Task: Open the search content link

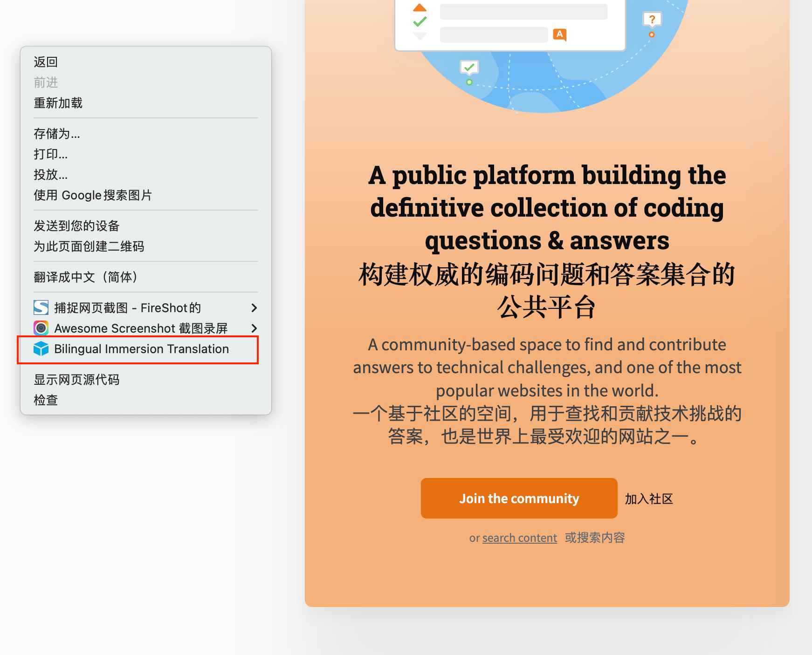Action: click(519, 538)
